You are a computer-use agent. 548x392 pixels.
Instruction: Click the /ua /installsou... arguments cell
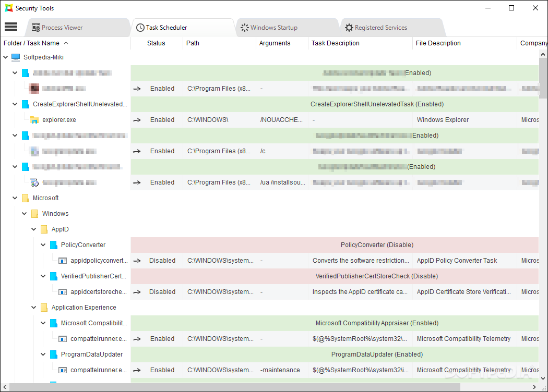[282, 182]
